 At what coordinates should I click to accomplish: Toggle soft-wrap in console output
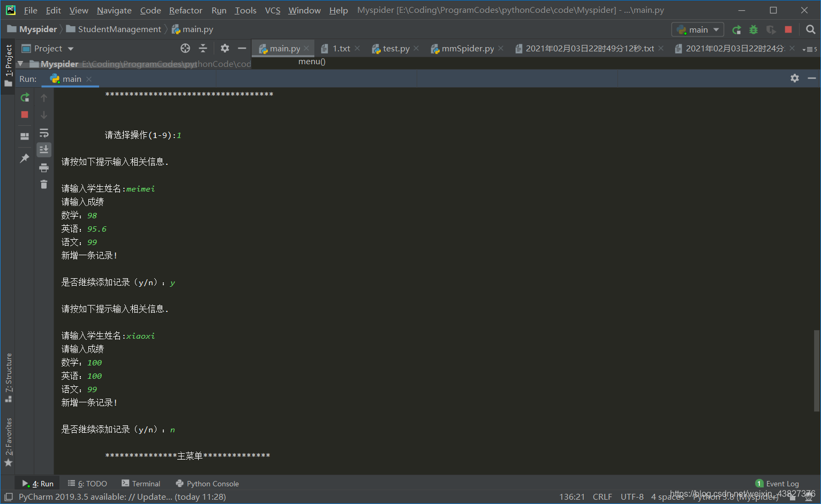[x=44, y=133]
